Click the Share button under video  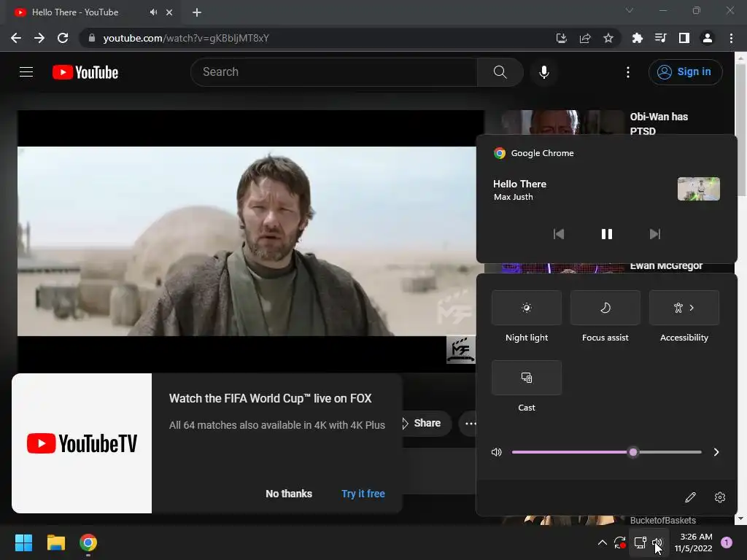click(426, 423)
